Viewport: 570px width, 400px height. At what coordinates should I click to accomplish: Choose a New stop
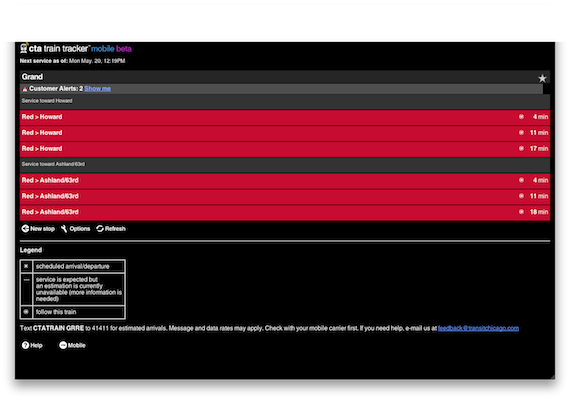point(38,229)
